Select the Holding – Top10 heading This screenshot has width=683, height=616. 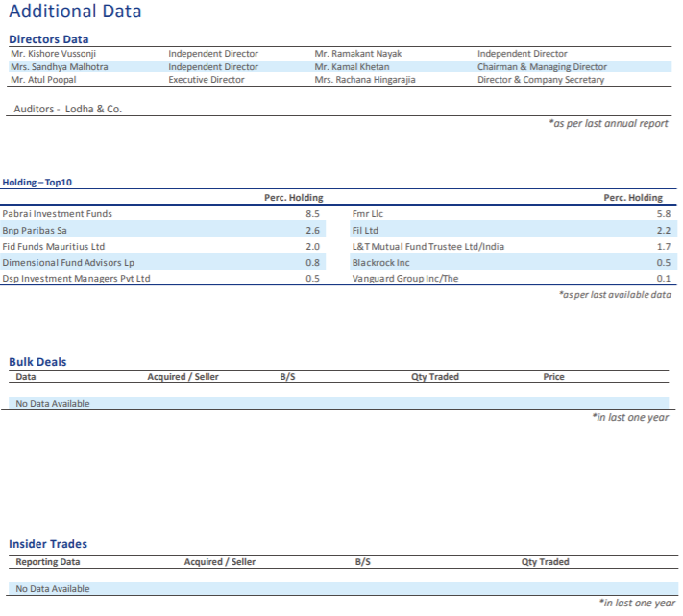point(37,182)
